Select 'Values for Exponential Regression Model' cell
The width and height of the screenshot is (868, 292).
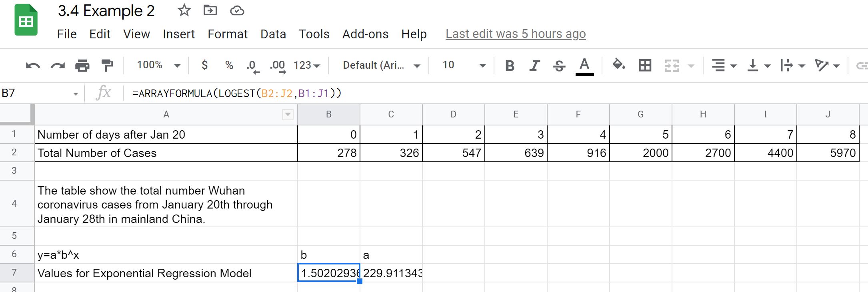pyautogui.click(x=166, y=273)
